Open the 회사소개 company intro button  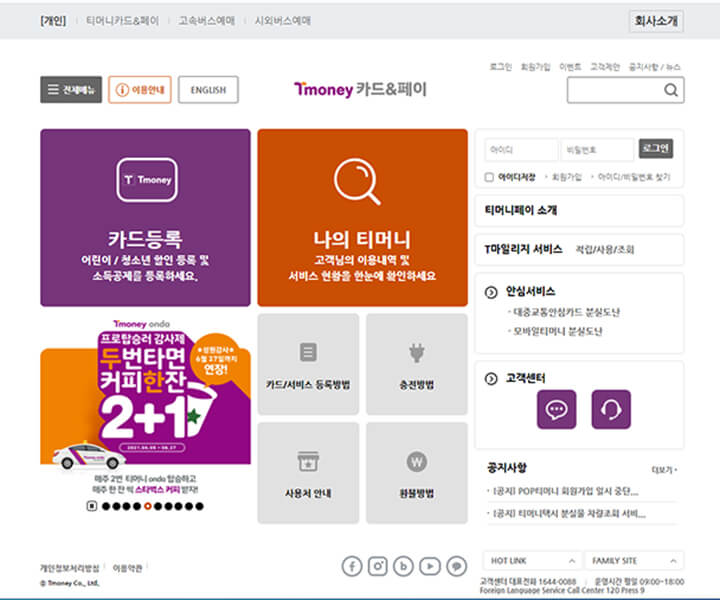tap(656, 21)
